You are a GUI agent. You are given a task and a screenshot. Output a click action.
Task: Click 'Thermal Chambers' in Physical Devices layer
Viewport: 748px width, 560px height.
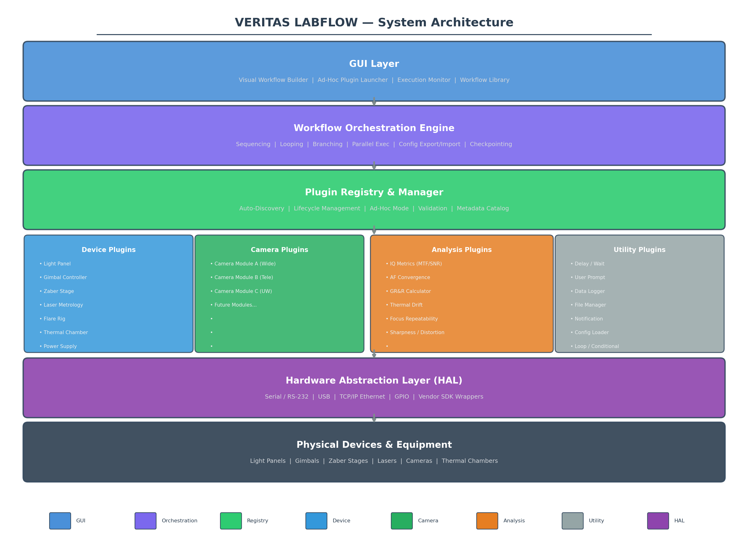point(470,461)
